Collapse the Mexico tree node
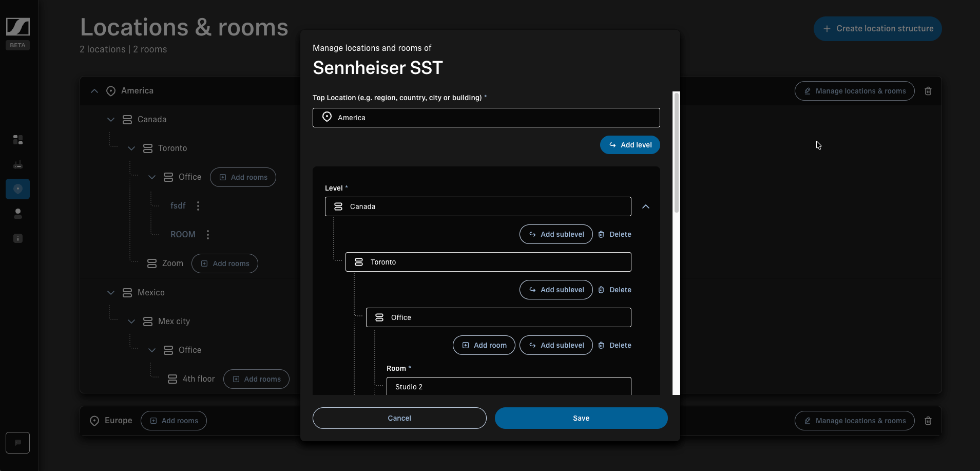 (111, 293)
